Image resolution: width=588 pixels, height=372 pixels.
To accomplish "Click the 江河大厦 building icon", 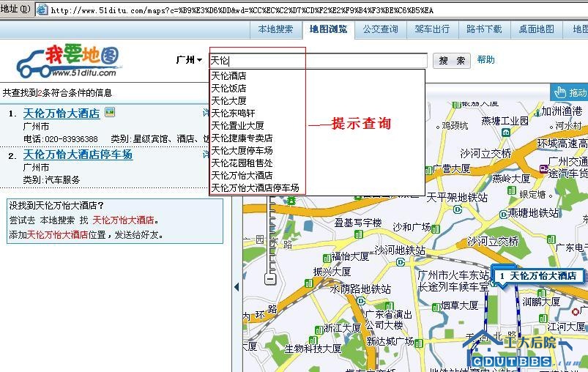I will 543,319.
